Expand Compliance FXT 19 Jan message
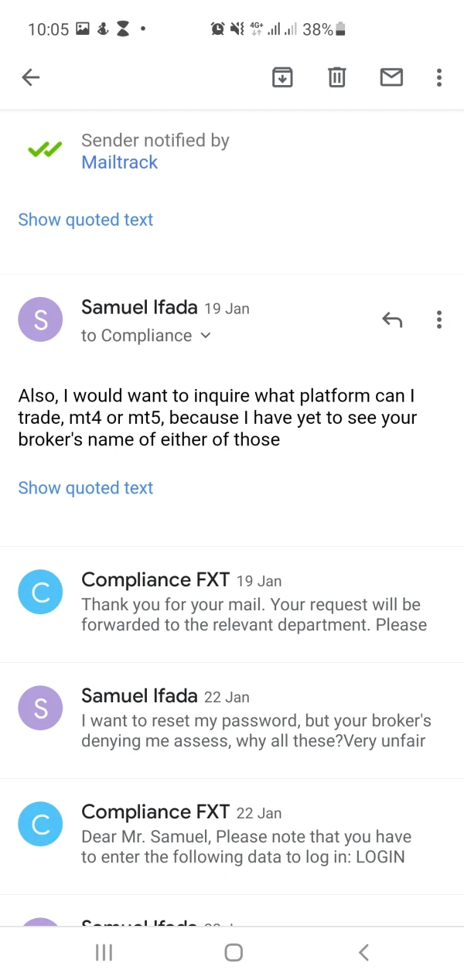This screenshot has height=980, width=464. click(254, 604)
